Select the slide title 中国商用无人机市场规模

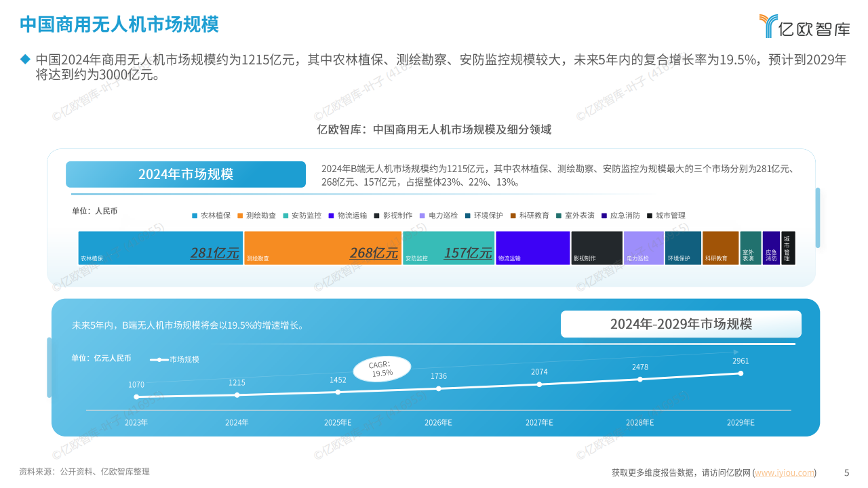tap(119, 24)
